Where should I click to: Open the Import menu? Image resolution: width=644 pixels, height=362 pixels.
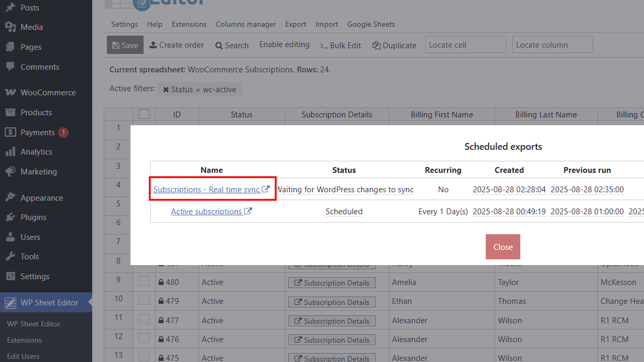(x=327, y=24)
